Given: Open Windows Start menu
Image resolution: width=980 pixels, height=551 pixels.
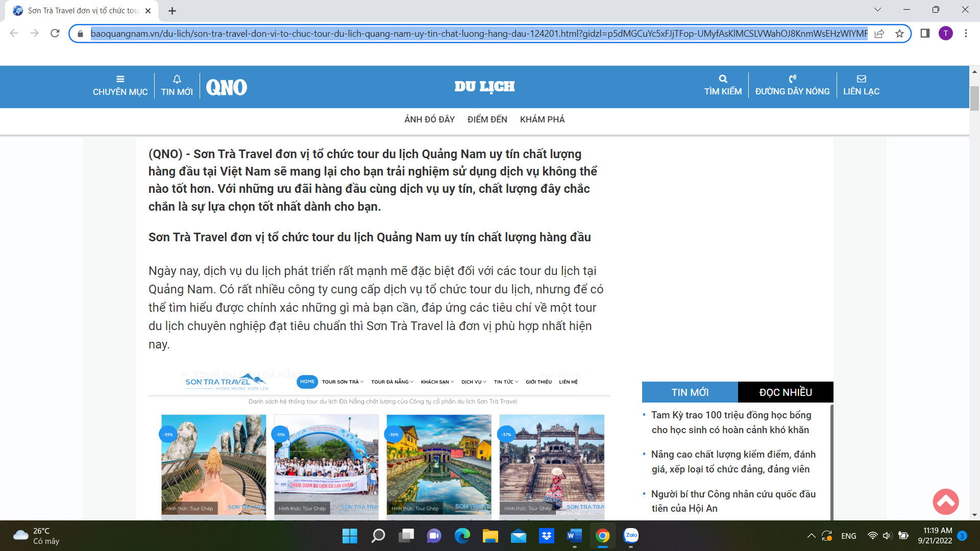Looking at the screenshot, I should [350, 536].
